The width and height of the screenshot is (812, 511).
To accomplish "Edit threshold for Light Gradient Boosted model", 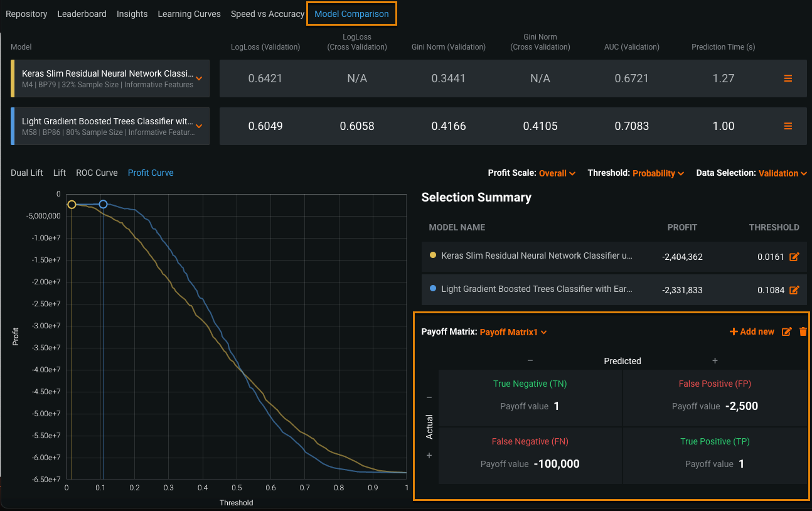I will [x=794, y=289].
